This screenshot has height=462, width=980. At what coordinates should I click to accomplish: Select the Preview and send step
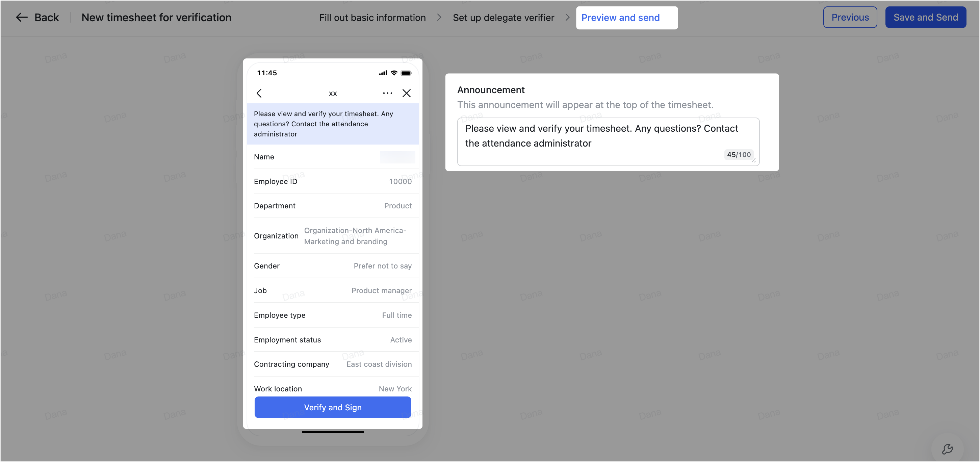coord(620,18)
